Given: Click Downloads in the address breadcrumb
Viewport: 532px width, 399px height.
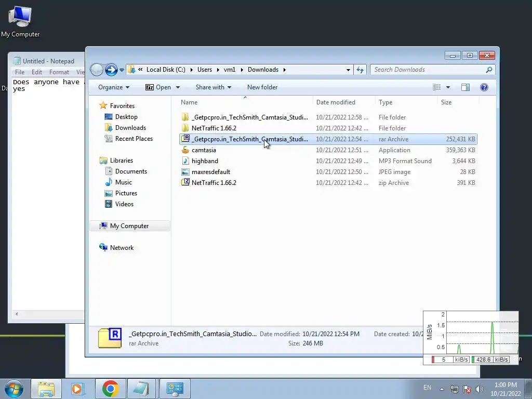Looking at the screenshot, I should (263, 70).
